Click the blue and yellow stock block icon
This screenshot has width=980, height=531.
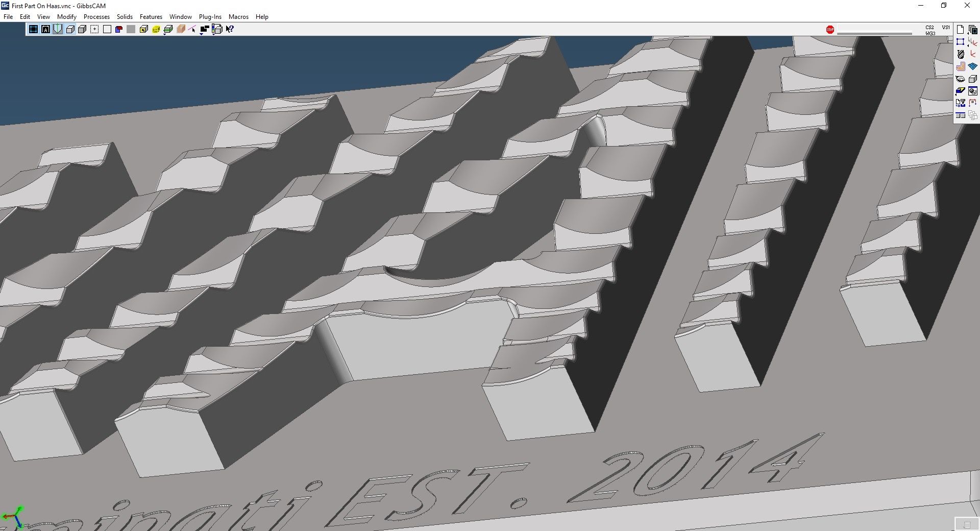(x=960, y=91)
